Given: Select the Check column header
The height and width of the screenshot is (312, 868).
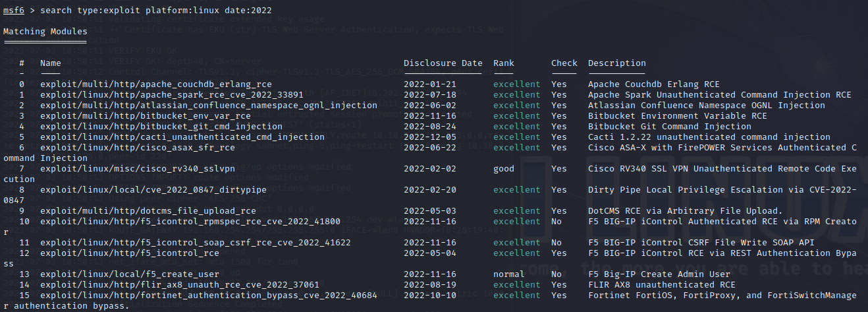Looking at the screenshot, I should [564, 63].
